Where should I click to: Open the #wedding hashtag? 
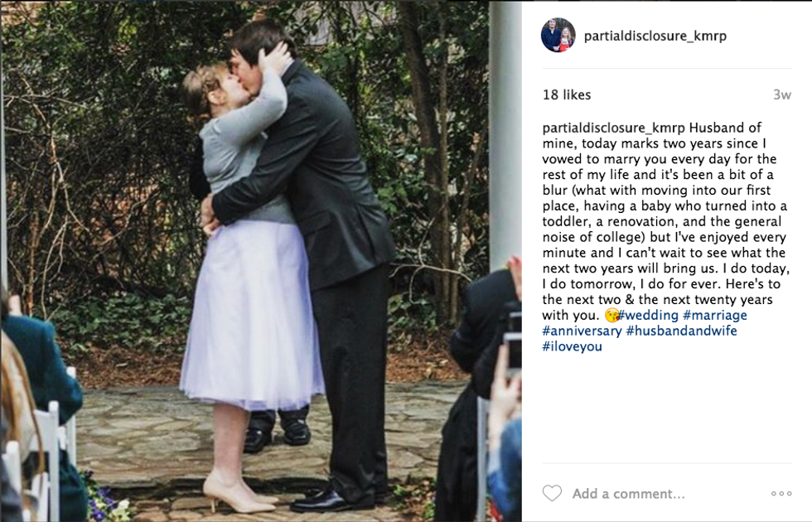click(648, 315)
